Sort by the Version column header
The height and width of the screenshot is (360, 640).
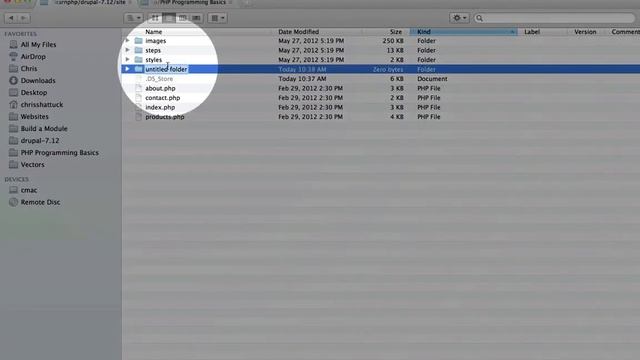pyautogui.click(x=585, y=31)
